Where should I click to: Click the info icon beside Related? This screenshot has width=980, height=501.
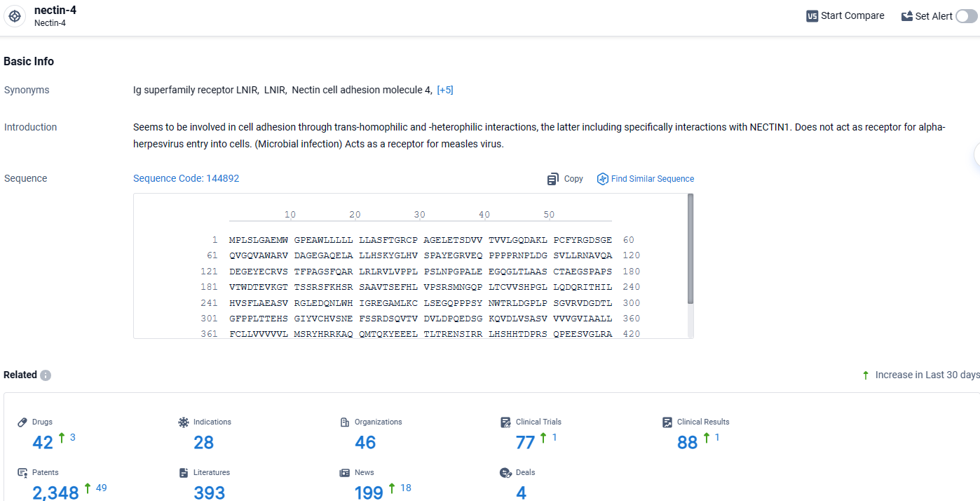tap(46, 375)
